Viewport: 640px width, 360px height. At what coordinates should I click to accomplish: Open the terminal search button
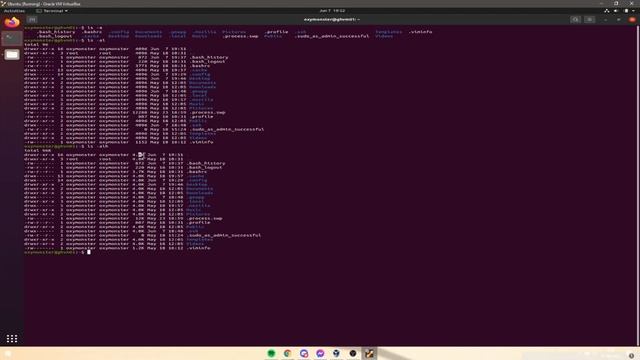point(576,20)
